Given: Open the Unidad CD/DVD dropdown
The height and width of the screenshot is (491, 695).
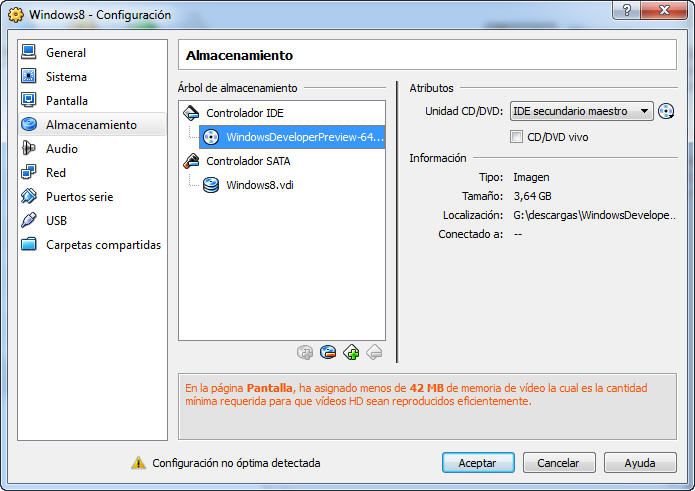Looking at the screenshot, I should (x=582, y=111).
